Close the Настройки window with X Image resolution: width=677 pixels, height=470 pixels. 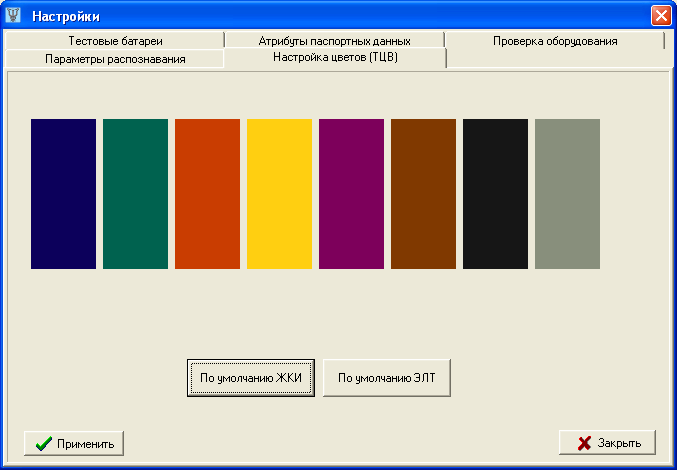pos(661,16)
